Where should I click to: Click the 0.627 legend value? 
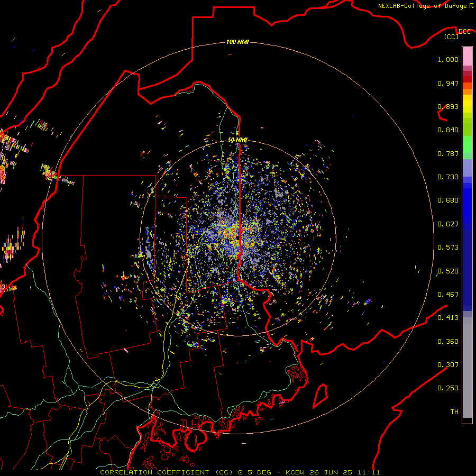coord(448,224)
